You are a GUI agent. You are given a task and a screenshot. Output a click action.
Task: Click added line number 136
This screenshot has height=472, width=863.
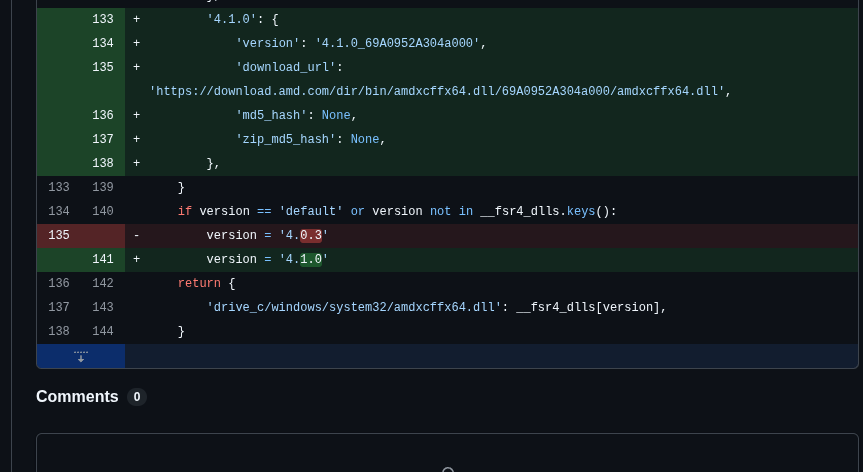tap(102, 116)
